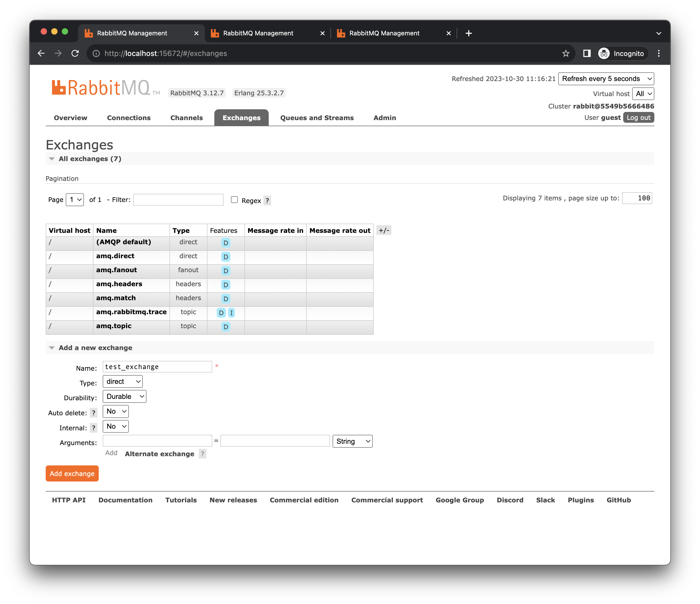Click the Incognito profile icon
The width and height of the screenshot is (700, 604).
pyautogui.click(x=623, y=53)
